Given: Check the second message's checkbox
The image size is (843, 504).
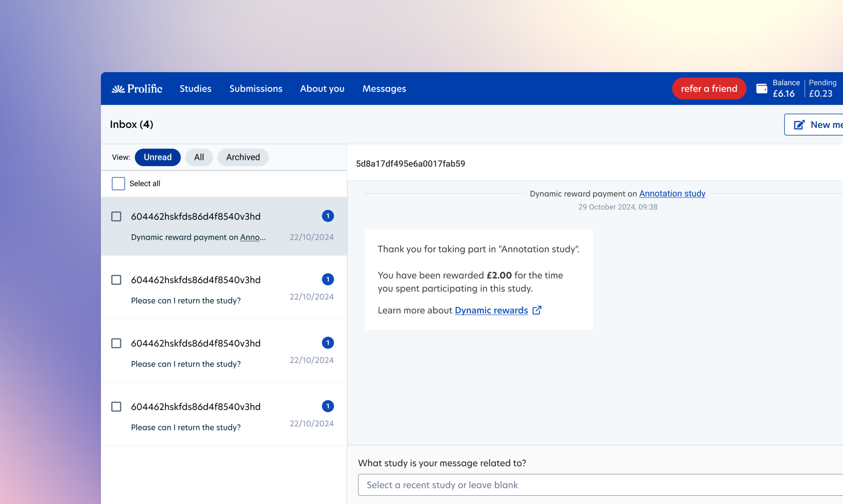Looking at the screenshot, I should pos(116,280).
